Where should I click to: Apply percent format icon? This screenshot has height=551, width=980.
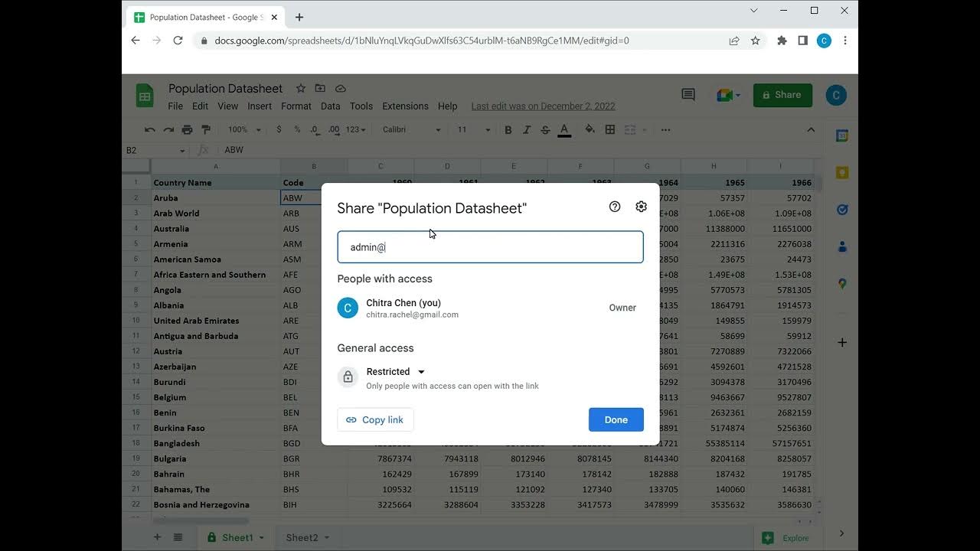297,130
